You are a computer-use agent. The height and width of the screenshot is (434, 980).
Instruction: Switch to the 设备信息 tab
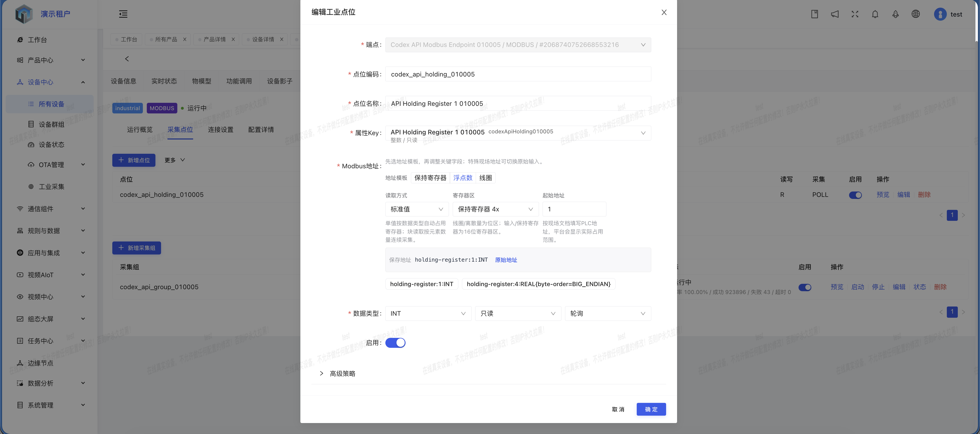tap(123, 81)
